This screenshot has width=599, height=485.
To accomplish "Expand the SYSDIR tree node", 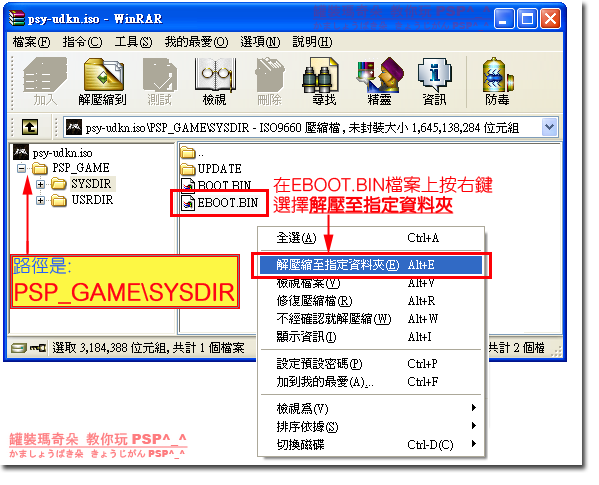I will point(40,184).
